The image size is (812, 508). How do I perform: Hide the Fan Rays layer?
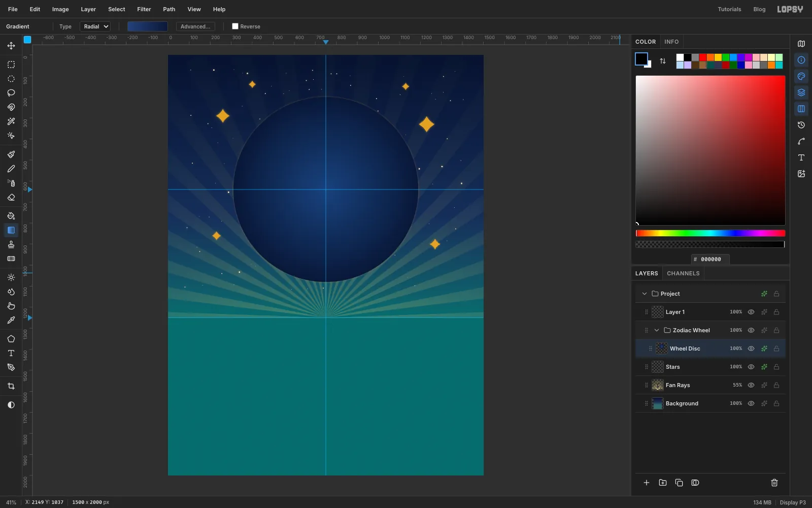[751, 385]
